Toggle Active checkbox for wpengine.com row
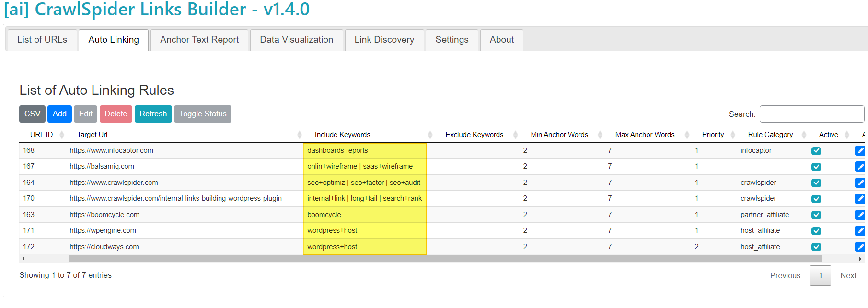This screenshot has width=868, height=308. 816,231
